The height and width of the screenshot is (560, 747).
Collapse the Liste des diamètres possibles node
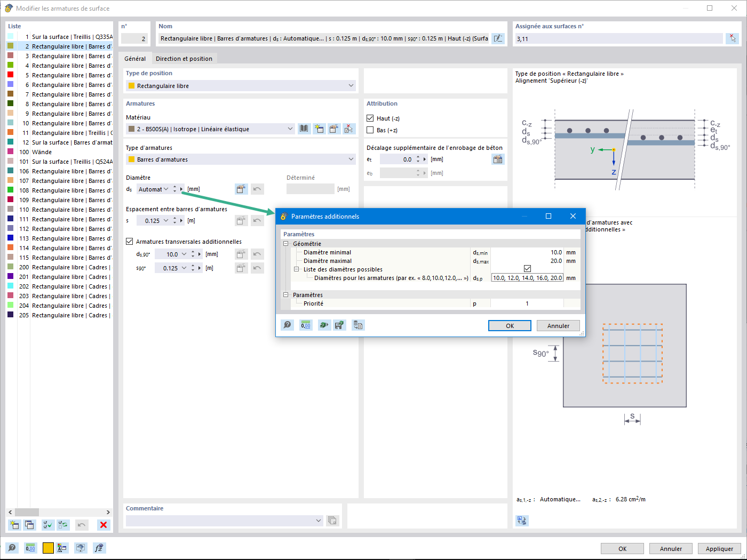tap(296, 269)
